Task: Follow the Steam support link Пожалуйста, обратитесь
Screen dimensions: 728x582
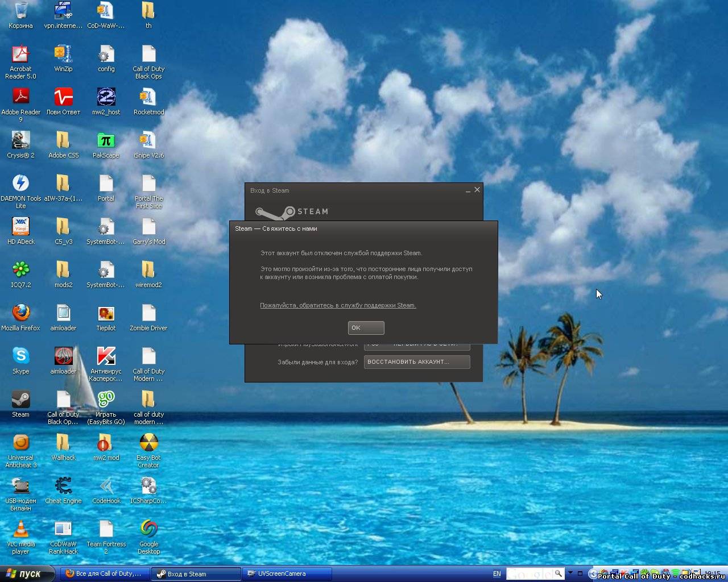Action: point(338,305)
